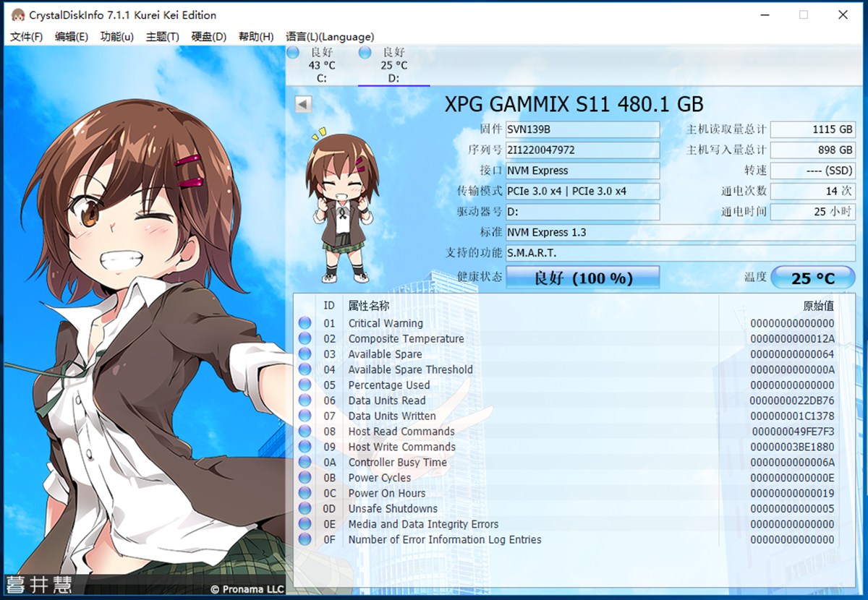The width and height of the screenshot is (868, 600).
Task: Open the 硬盘(D) menu
Action: (x=208, y=37)
